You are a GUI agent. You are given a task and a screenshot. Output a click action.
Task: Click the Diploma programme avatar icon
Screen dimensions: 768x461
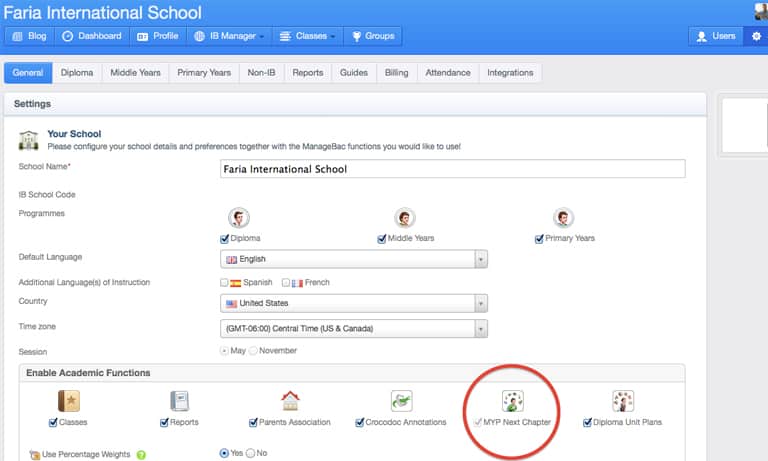[239, 218]
